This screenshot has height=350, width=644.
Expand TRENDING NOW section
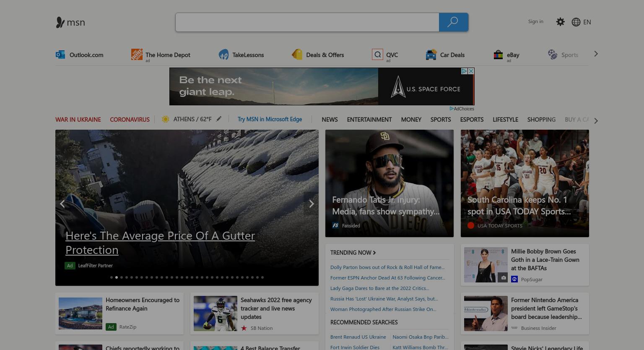pyautogui.click(x=353, y=252)
